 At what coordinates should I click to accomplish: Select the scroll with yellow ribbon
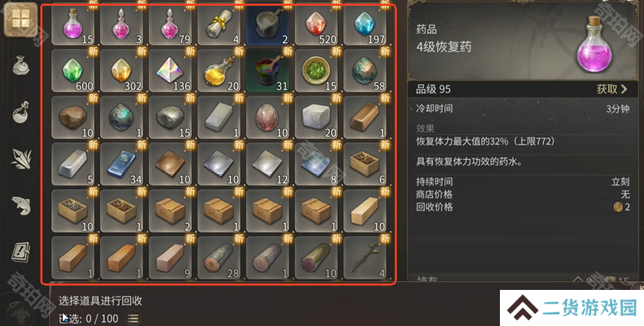click(219, 24)
